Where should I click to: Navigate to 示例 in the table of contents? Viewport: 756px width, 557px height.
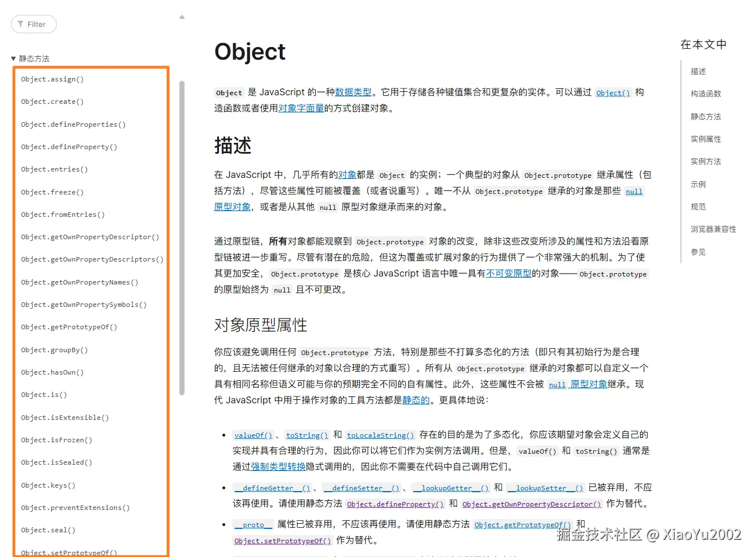(x=698, y=184)
